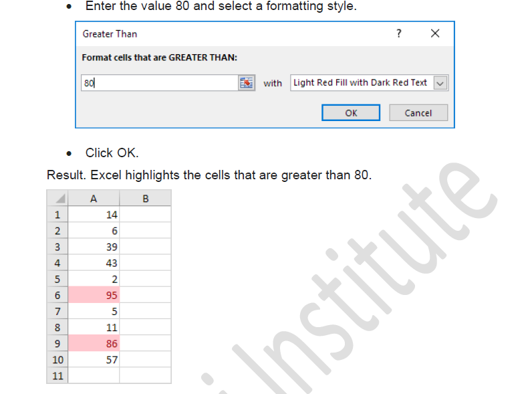Viewport: 532px width, 394px height.
Task: Select row 1 header
Action: click(x=57, y=215)
